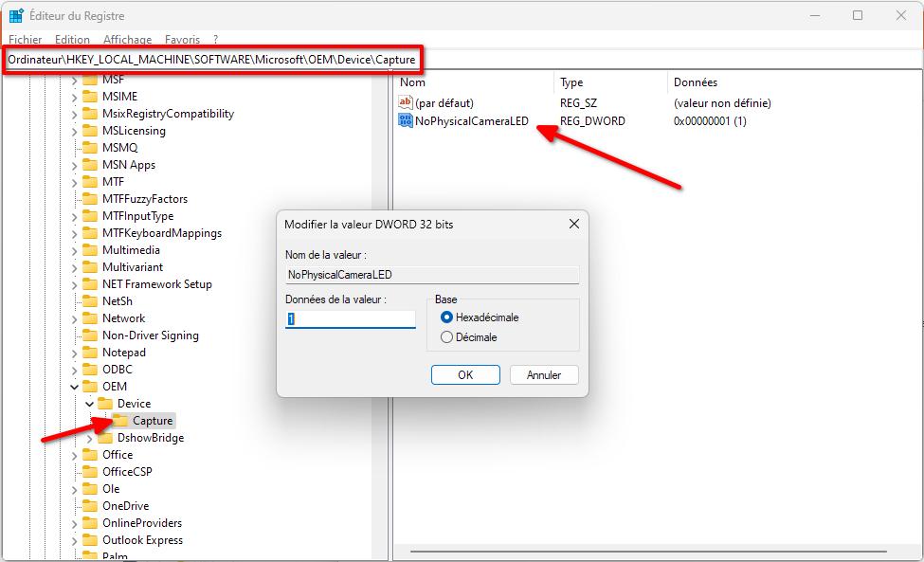This screenshot has height=562, width=924.
Task: Close the Modifier la valeur DWORD dialog
Action: (574, 224)
